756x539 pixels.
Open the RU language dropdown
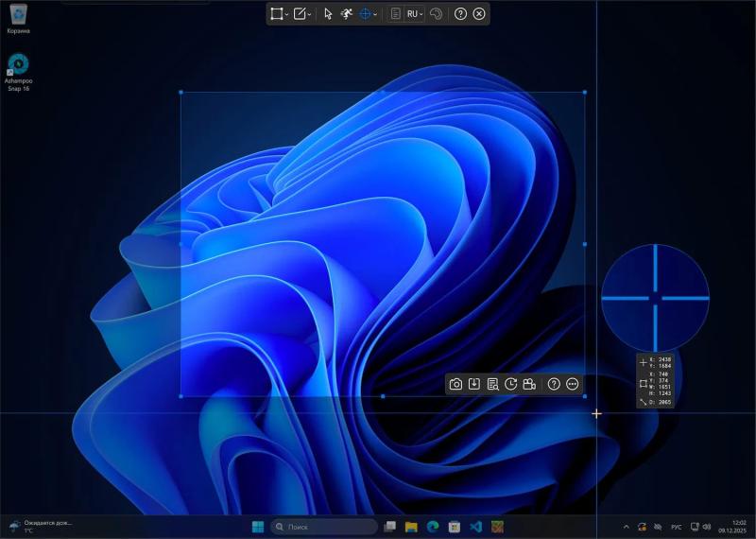[x=415, y=14]
